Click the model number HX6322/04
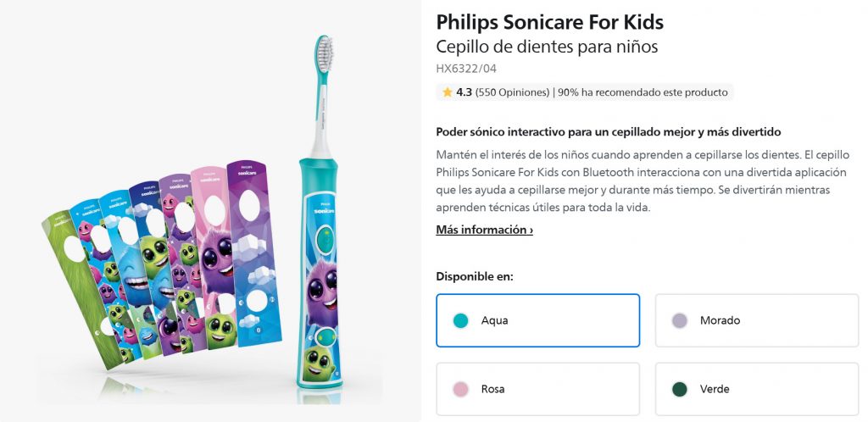This screenshot has width=868, height=422. tap(465, 69)
